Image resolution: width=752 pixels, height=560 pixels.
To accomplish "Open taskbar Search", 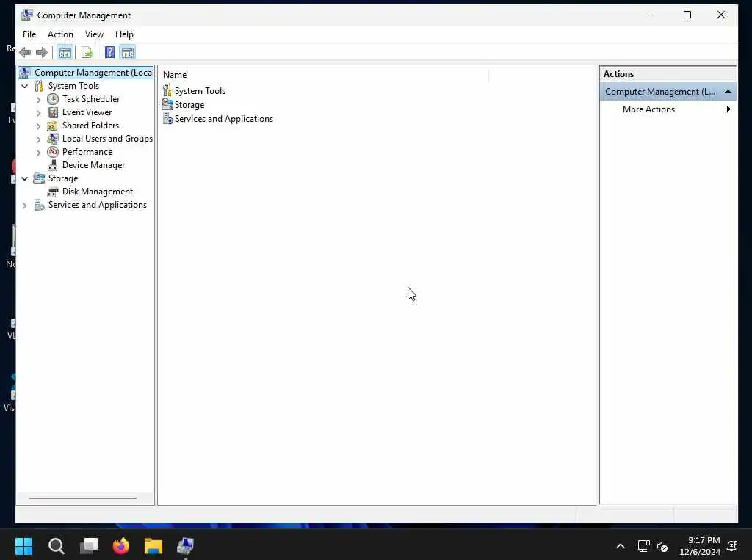I will (56, 545).
